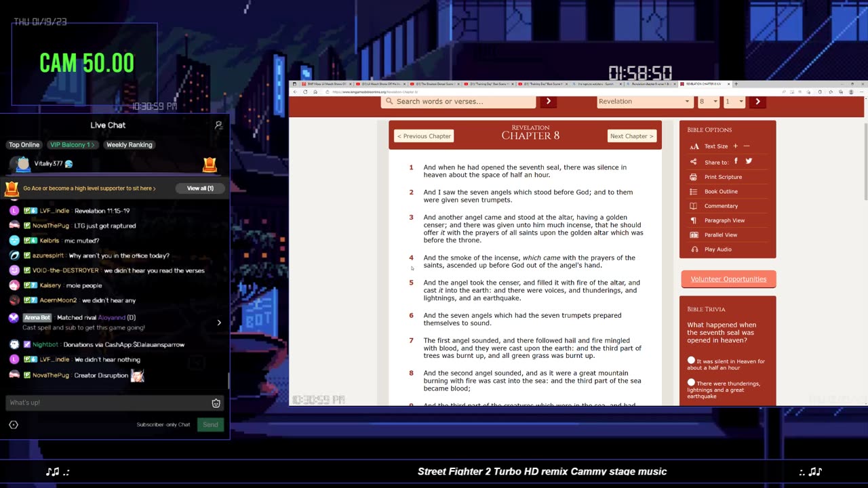
Task: Select answer 'There were thunderings, lightnings'
Action: pos(691,383)
